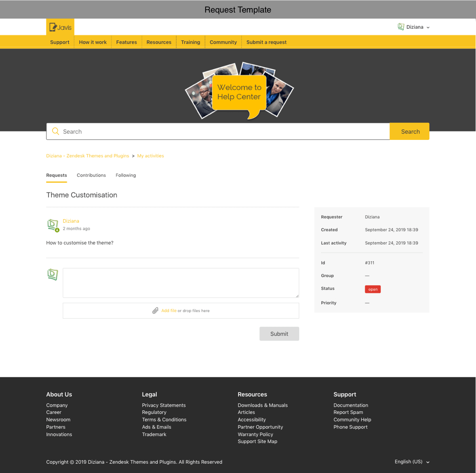The height and width of the screenshot is (473, 476).
Task: Open Submit a request in navigation
Action: coord(266,42)
